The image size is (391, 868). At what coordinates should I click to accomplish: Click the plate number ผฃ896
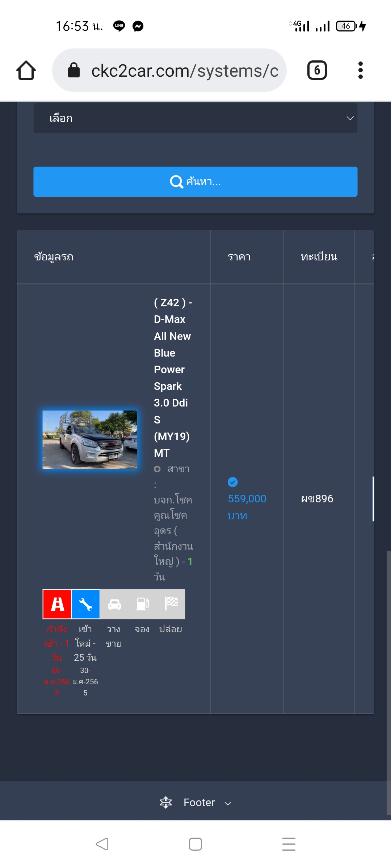(317, 499)
